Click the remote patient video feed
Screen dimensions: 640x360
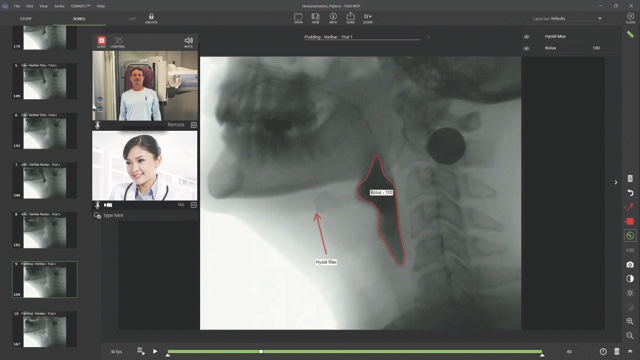pyautogui.click(x=145, y=86)
